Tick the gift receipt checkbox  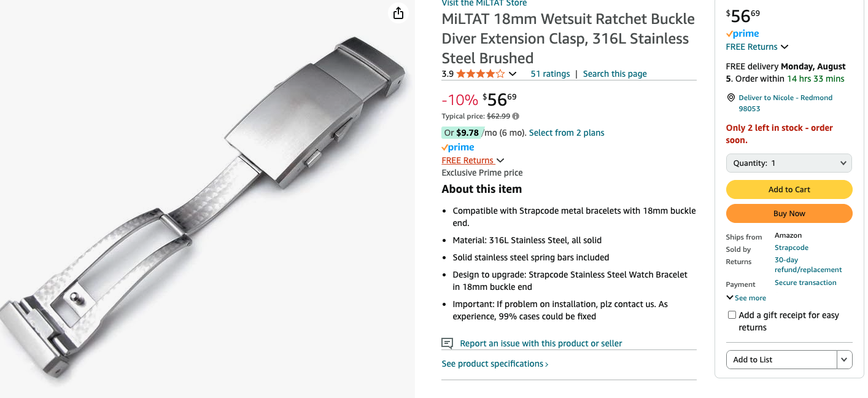732,315
